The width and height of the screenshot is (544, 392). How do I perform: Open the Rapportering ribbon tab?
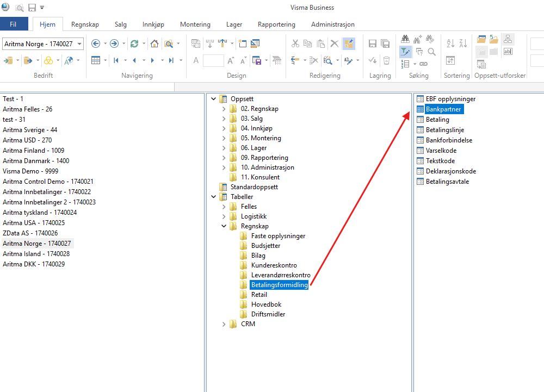click(276, 24)
